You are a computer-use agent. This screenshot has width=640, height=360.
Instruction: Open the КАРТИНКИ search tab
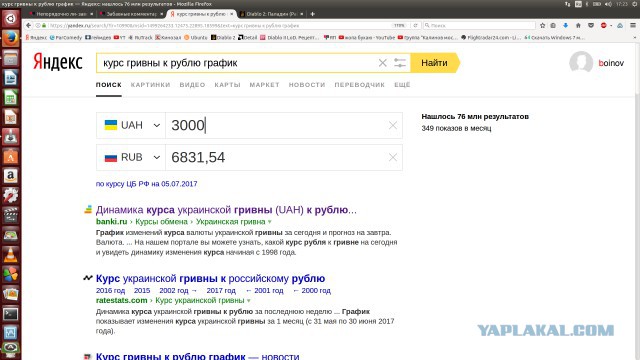click(x=150, y=85)
